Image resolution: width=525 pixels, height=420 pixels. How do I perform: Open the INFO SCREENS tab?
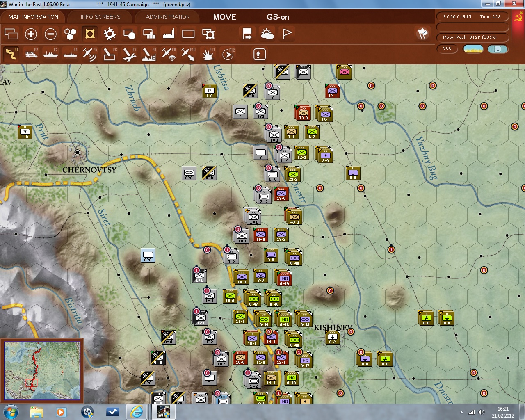[100, 17]
